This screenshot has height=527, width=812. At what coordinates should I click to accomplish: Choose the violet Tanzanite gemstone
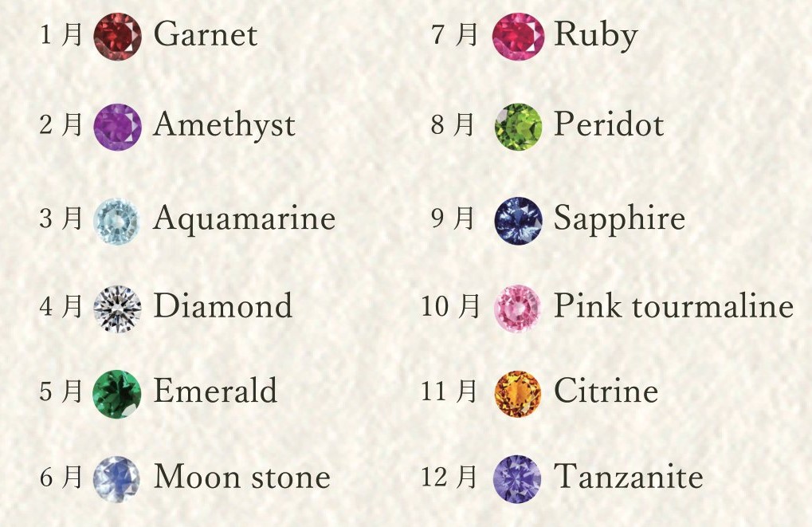click(x=517, y=479)
